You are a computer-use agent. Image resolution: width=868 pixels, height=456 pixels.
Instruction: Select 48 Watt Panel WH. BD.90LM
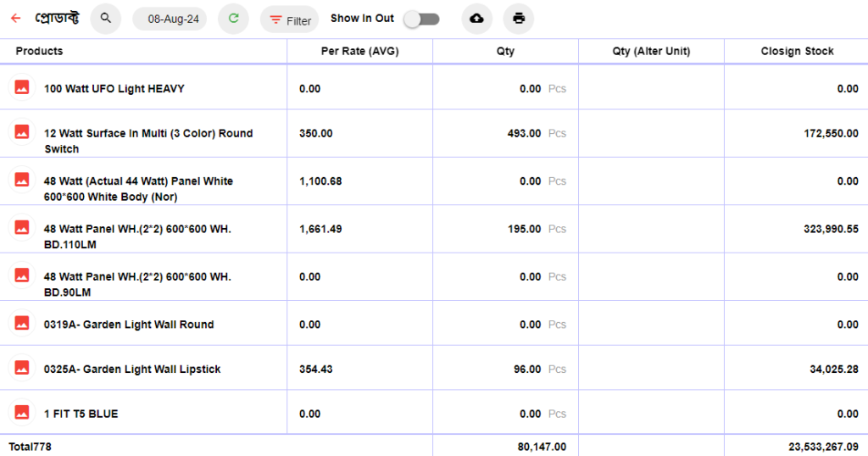137,285
